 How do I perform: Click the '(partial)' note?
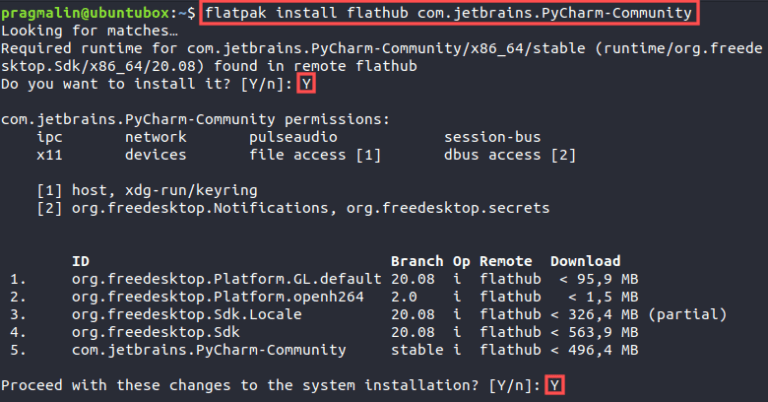pos(687,314)
